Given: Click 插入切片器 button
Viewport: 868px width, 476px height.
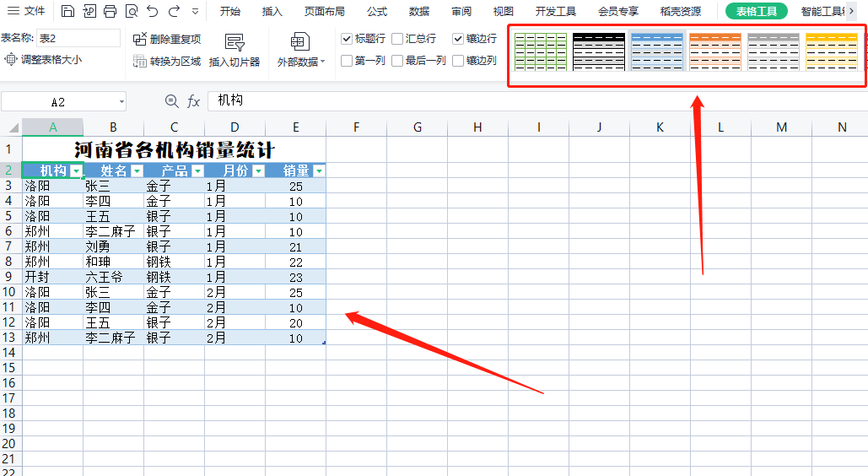Looking at the screenshot, I should pos(235,50).
